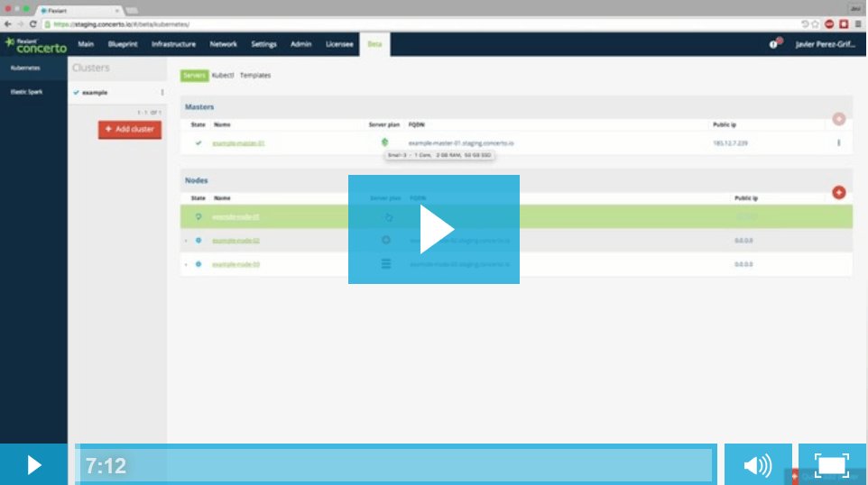The height and width of the screenshot is (485, 868).
Task: Open the example-master-01 row options menu
Action: [838, 142]
